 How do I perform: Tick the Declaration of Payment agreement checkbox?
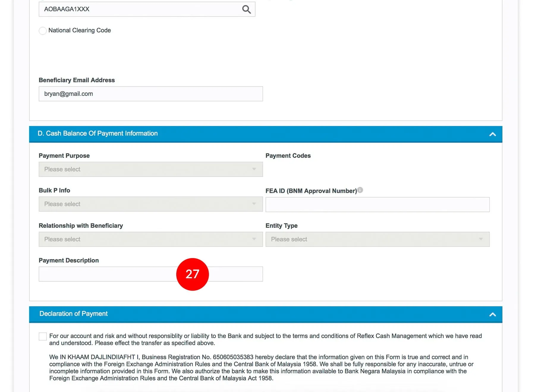[43, 336]
